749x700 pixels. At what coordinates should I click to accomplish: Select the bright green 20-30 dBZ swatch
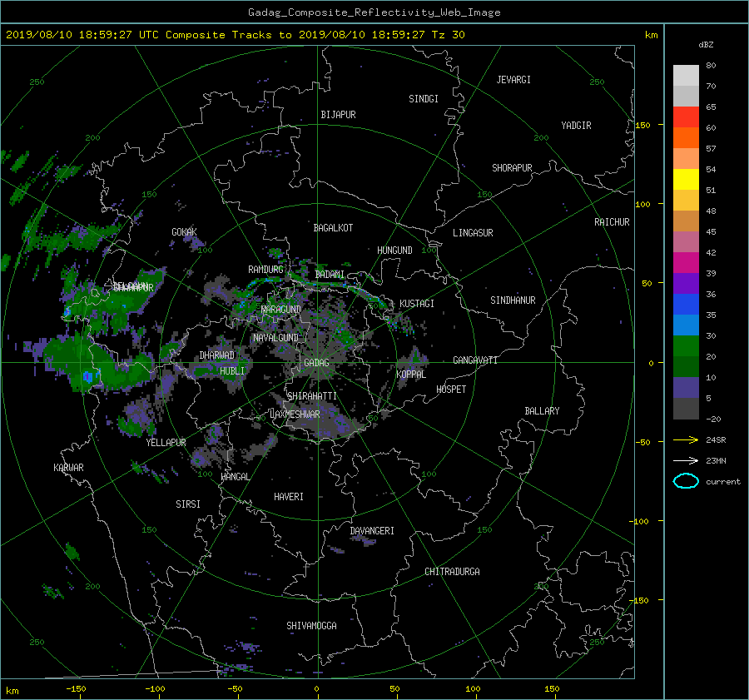(x=686, y=346)
